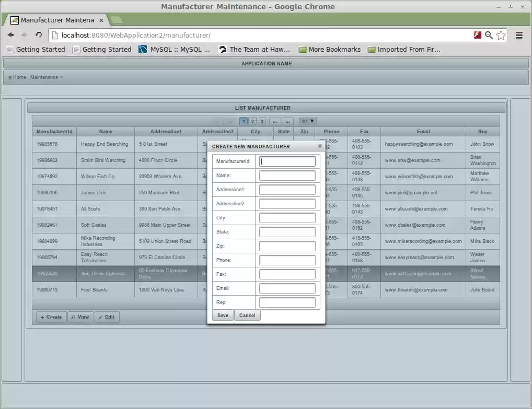Open rows-per-page dropdown showing 10
Image resolution: width=532 pixels, height=409 pixels.
[x=308, y=121]
